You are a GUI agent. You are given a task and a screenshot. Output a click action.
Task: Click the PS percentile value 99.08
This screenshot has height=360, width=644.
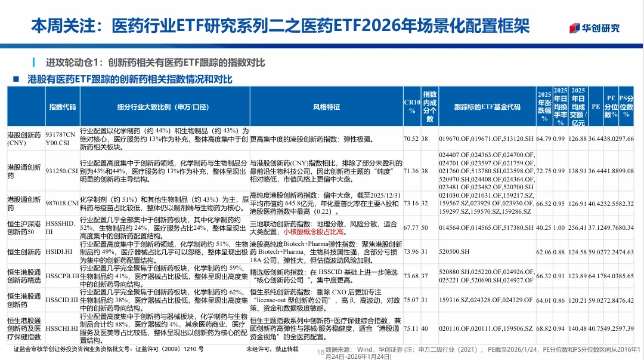click(626, 171)
